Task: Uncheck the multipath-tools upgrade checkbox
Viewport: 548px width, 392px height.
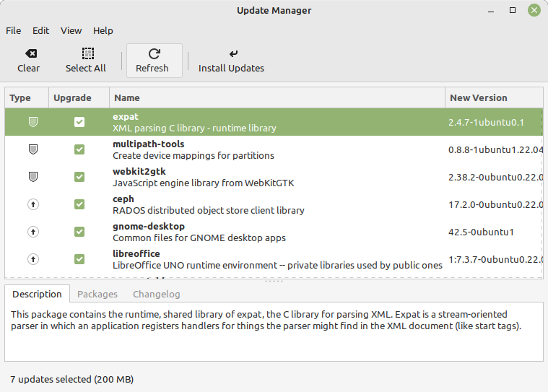Action: tap(79, 149)
